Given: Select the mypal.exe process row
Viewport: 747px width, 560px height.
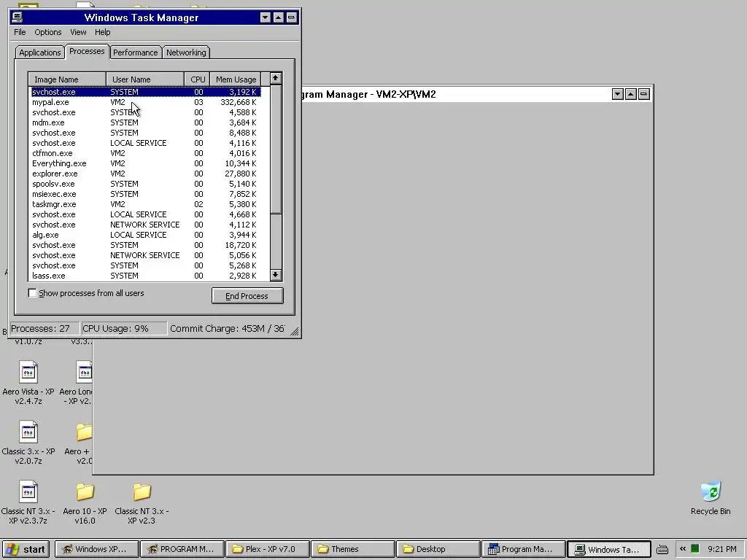Looking at the screenshot, I should tap(146, 102).
